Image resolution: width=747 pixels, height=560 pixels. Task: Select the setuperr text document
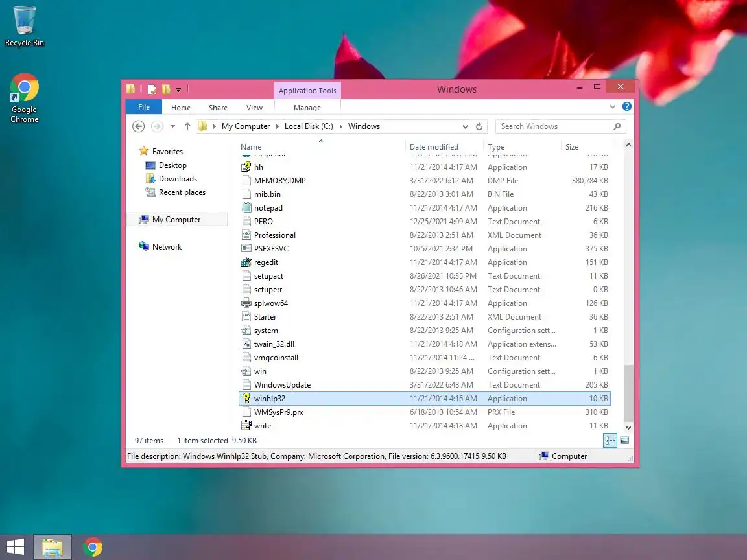425,290
